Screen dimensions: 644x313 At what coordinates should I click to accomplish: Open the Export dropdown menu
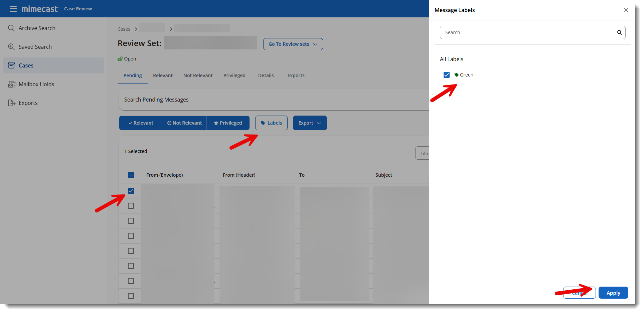point(310,123)
